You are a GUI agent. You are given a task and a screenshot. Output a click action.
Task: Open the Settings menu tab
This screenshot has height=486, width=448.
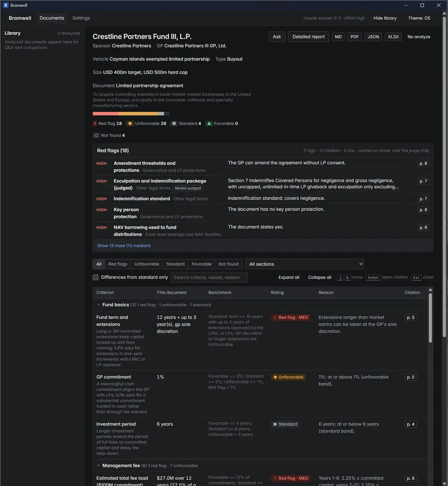81,18
